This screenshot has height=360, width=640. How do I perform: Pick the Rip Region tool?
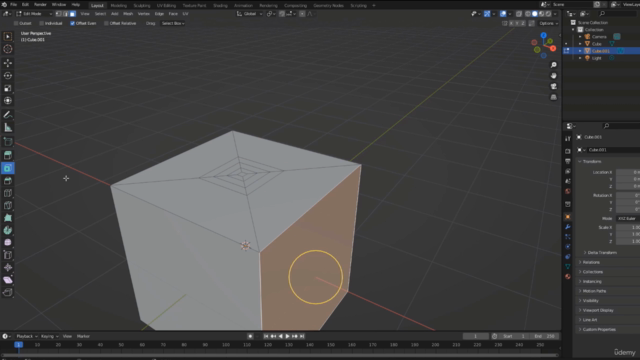(8, 292)
